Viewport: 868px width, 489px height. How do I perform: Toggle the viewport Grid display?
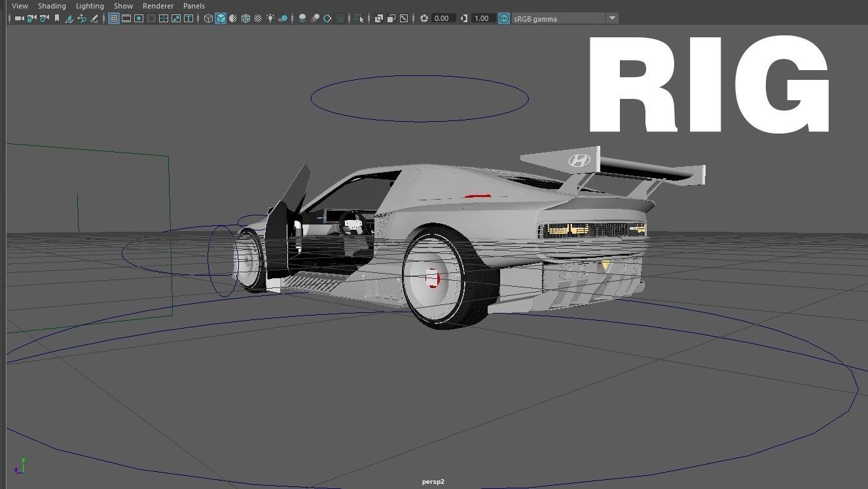pyautogui.click(x=113, y=18)
